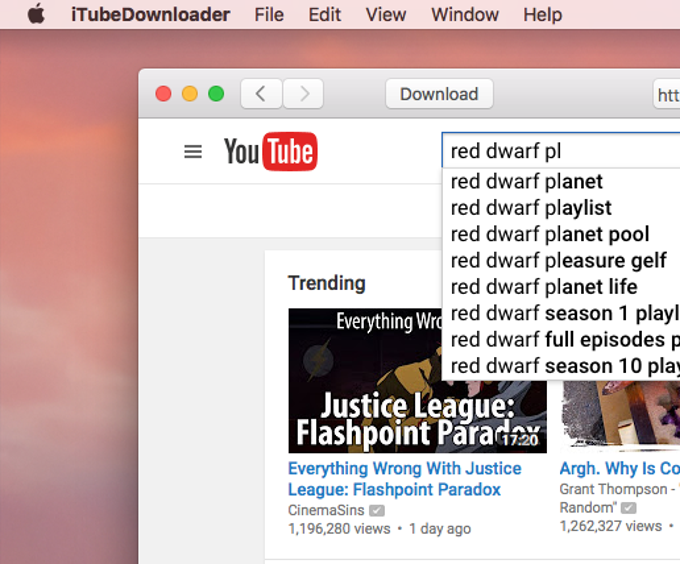Viewport: 680px width, 564px height.
Task: Open the Window menu
Action: coord(464,15)
